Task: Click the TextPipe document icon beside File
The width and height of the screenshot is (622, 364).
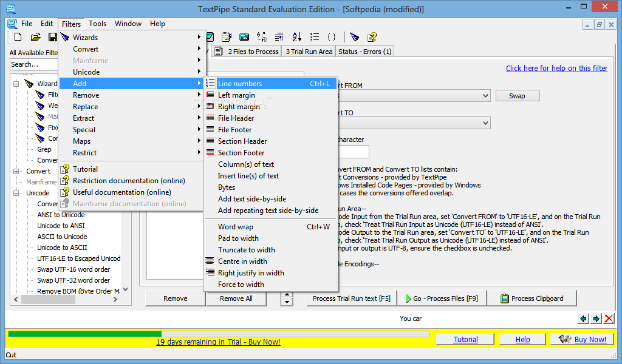Action: click(x=12, y=24)
